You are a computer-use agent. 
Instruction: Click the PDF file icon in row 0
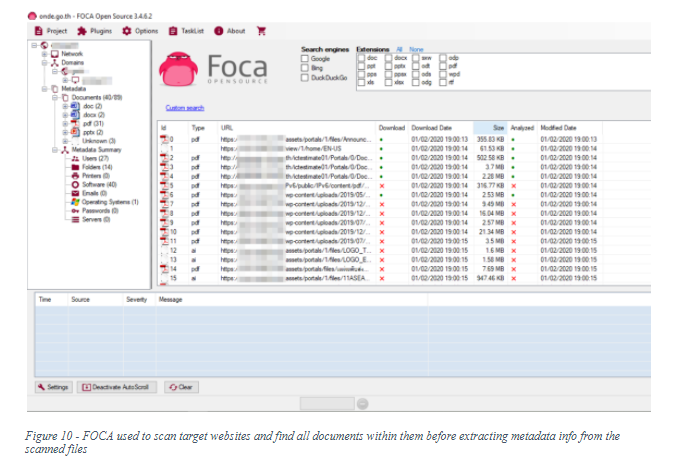[x=164, y=139]
